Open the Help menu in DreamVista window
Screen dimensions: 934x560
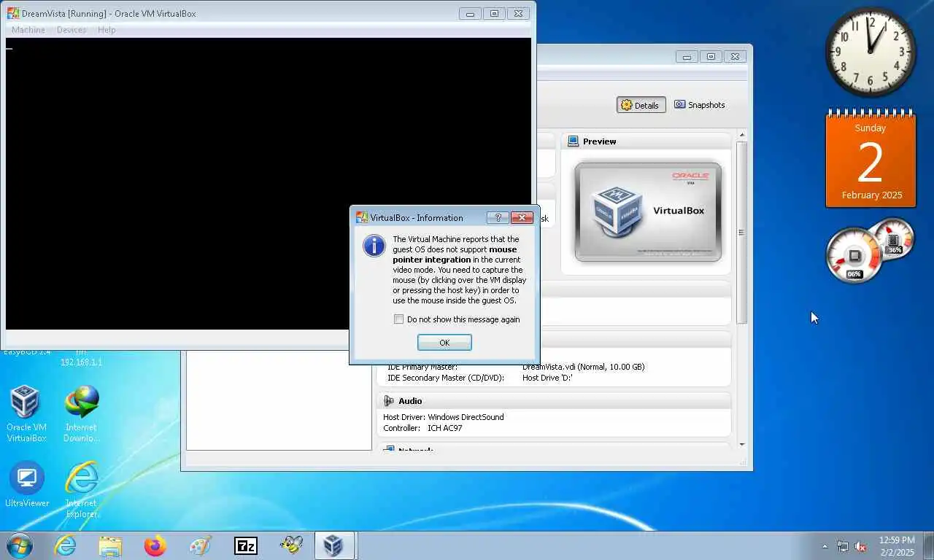coord(107,30)
